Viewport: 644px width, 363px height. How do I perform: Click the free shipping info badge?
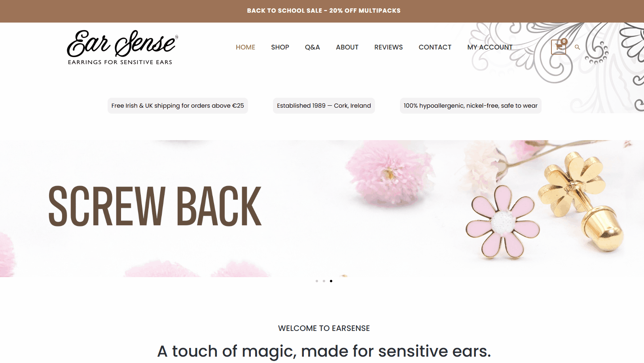coord(178,106)
